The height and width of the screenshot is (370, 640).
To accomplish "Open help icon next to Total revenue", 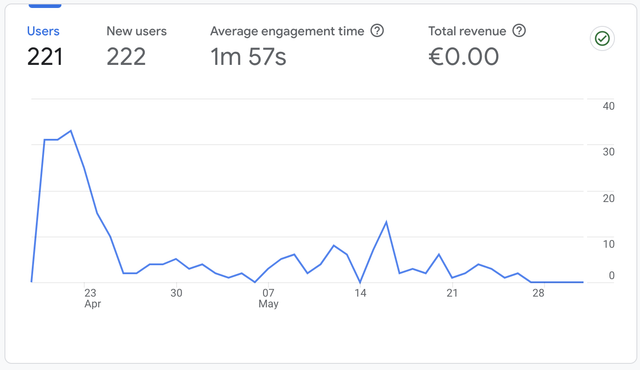I will pyautogui.click(x=519, y=31).
